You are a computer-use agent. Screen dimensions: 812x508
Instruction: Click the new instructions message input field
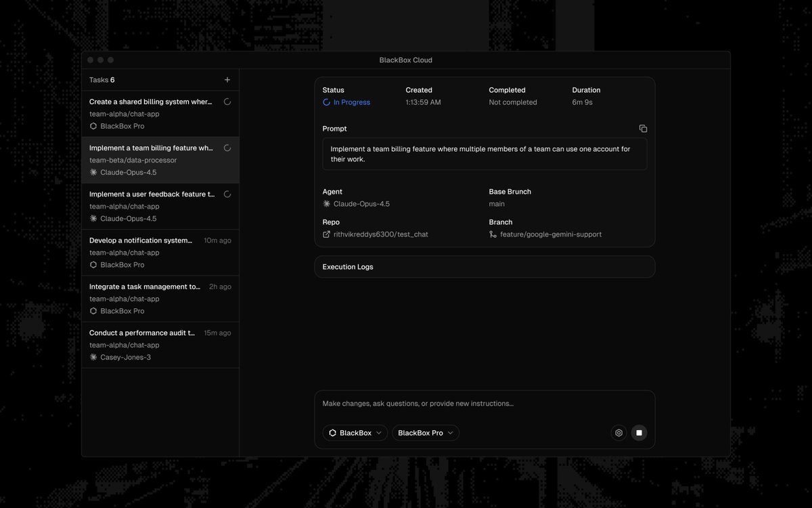click(x=484, y=404)
